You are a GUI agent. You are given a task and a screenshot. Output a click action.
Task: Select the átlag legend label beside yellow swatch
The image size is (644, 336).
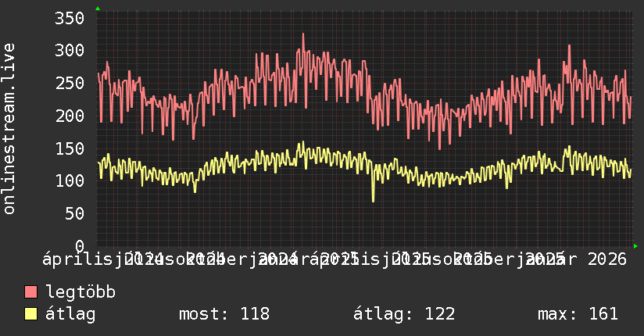tap(70, 314)
